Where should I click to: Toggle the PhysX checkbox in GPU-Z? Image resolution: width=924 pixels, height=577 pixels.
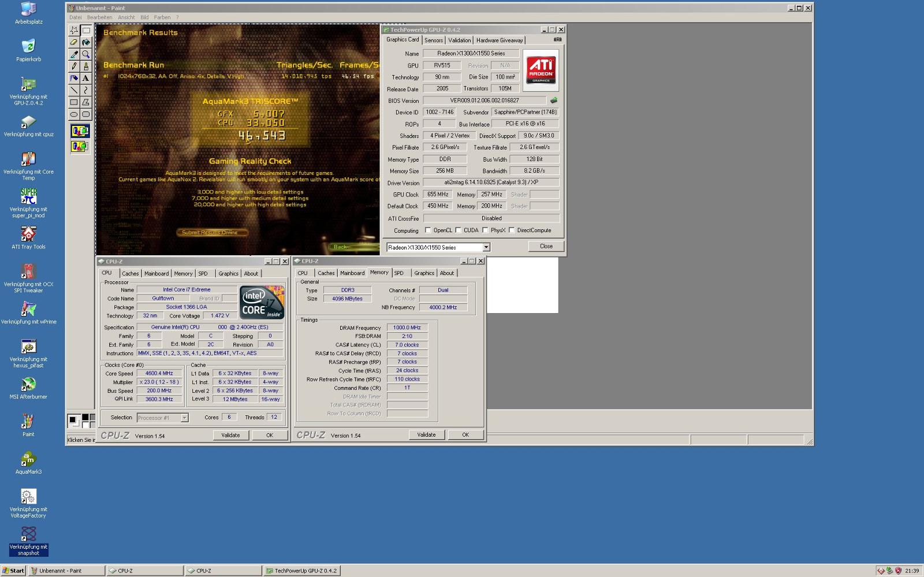click(485, 230)
